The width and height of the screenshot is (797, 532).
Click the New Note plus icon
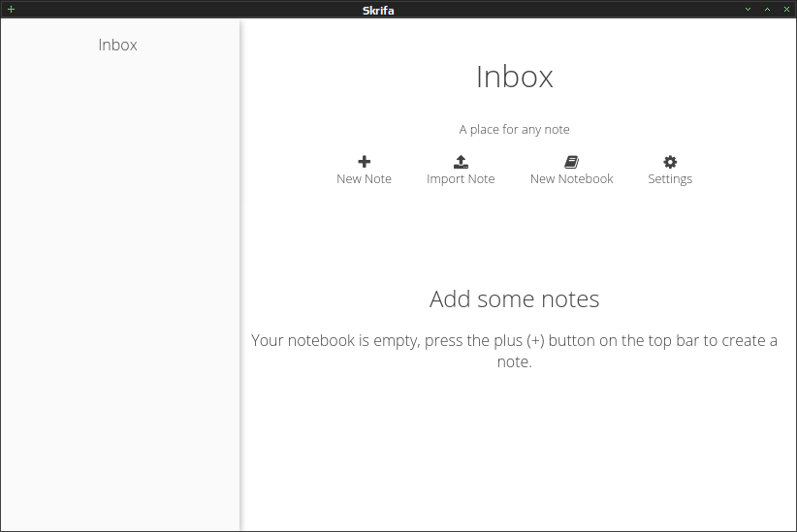364,162
